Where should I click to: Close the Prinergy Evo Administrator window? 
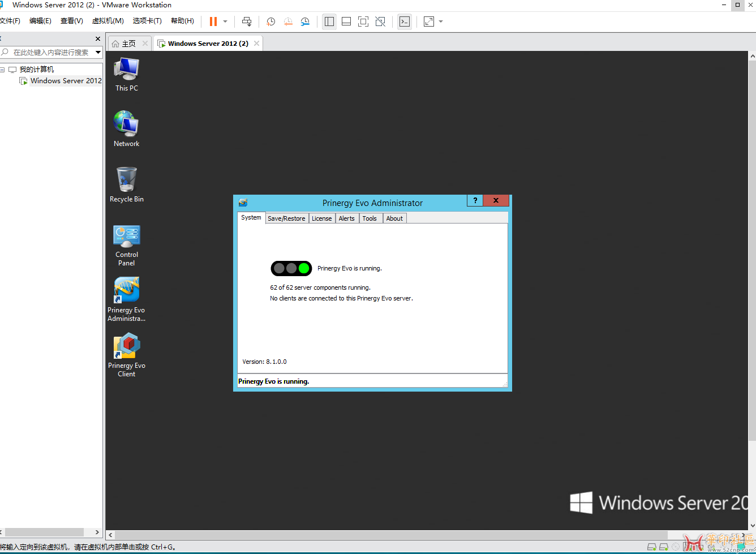[x=496, y=200]
